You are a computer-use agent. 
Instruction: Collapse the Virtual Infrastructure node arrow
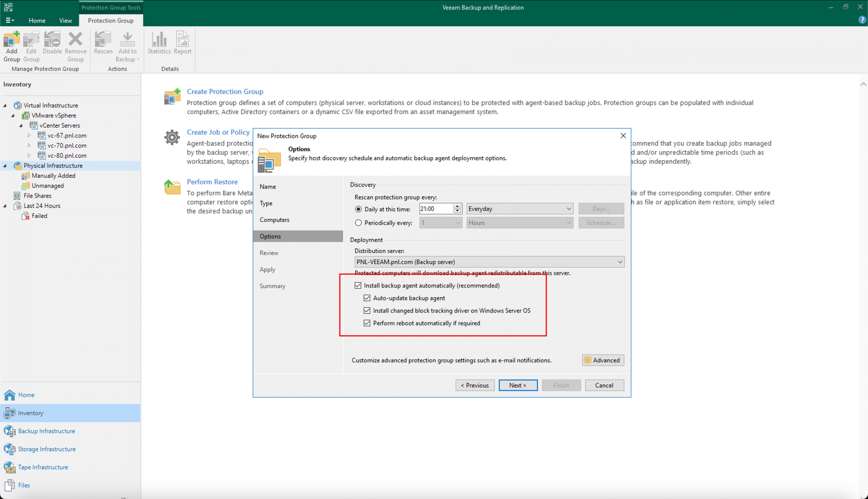(5, 106)
